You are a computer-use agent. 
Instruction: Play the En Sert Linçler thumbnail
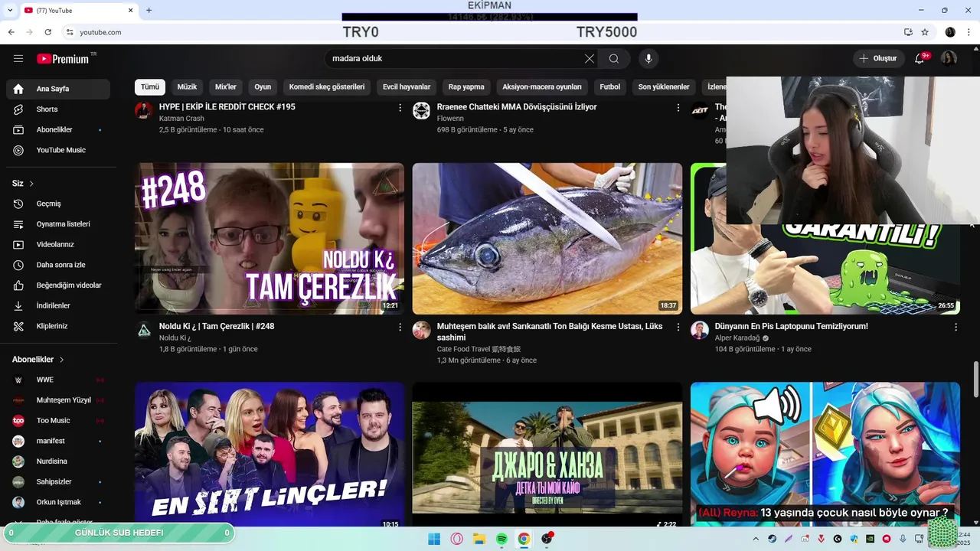click(x=269, y=455)
